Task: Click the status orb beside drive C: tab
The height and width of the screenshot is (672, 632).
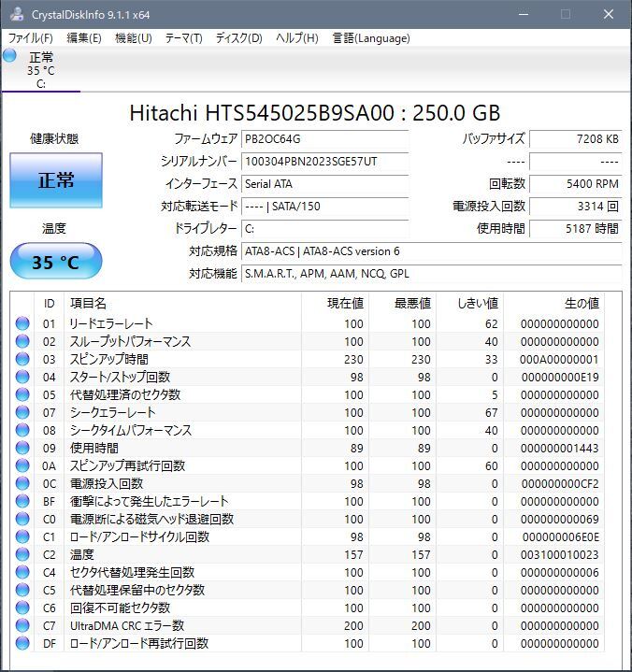Action: tap(10, 57)
